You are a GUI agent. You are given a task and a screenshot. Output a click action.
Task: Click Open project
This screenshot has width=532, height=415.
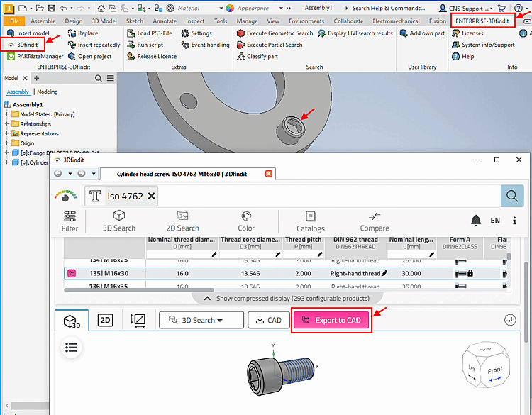90,56
